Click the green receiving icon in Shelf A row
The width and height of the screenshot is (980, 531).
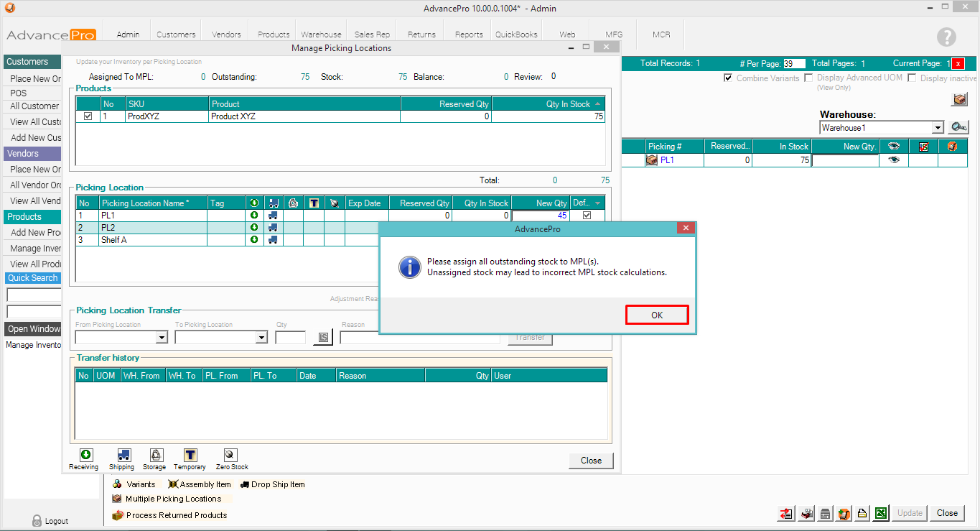click(254, 240)
